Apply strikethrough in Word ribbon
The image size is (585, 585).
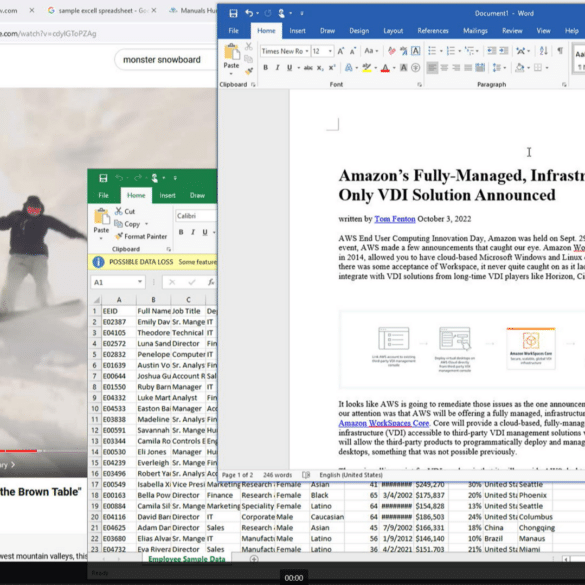(x=308, y=68)
